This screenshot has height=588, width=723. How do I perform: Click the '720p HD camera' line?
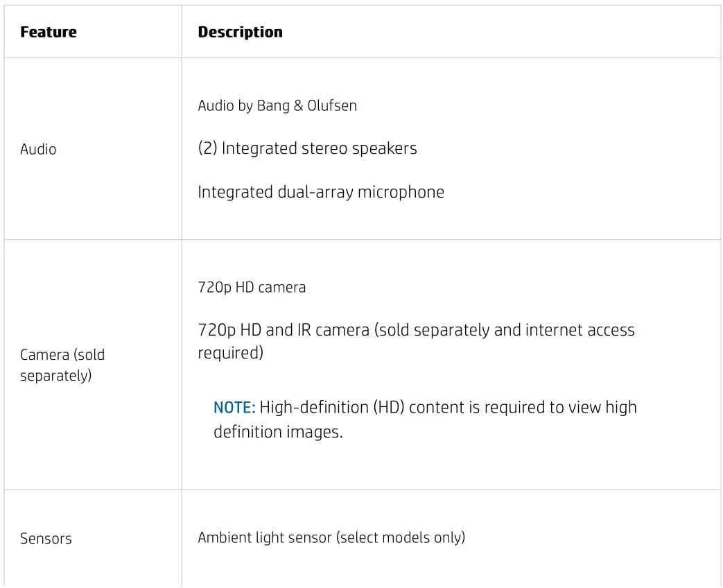tap(252, 287)
